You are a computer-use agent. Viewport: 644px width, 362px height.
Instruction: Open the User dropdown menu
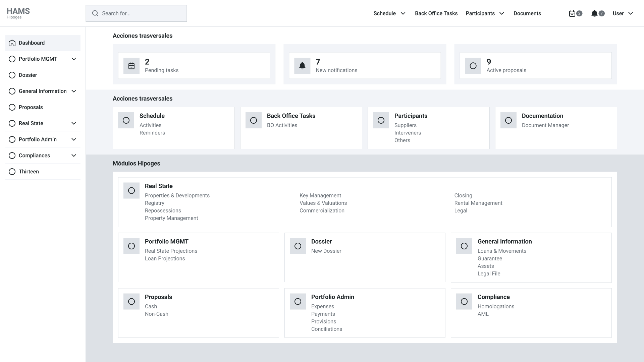click(623, 13)
